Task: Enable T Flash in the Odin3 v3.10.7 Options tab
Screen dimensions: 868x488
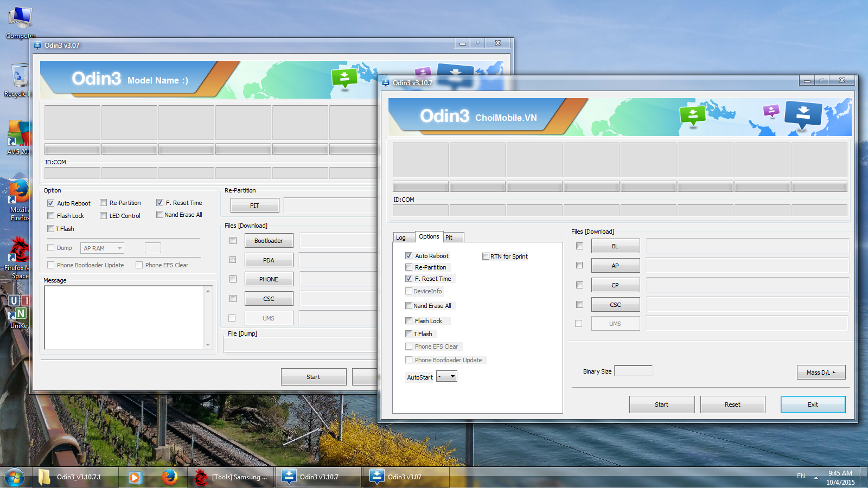Action: (x=409, y=334)
